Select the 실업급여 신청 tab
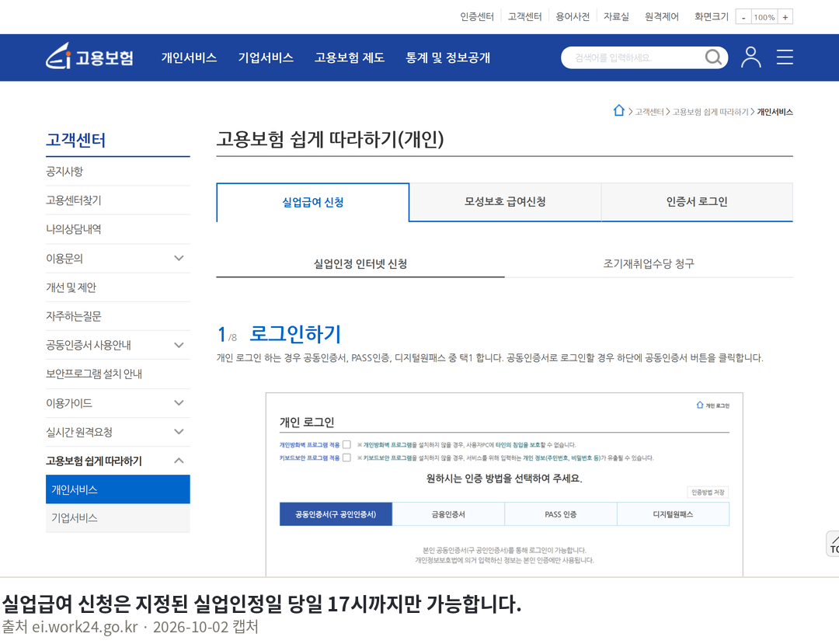The width and height of the screenshot is (839, 644). [x=313, y=202]
